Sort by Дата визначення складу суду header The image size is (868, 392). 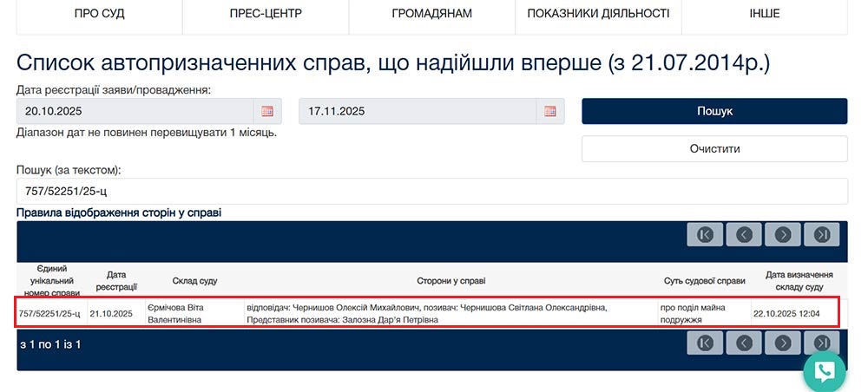pos(799,281)
